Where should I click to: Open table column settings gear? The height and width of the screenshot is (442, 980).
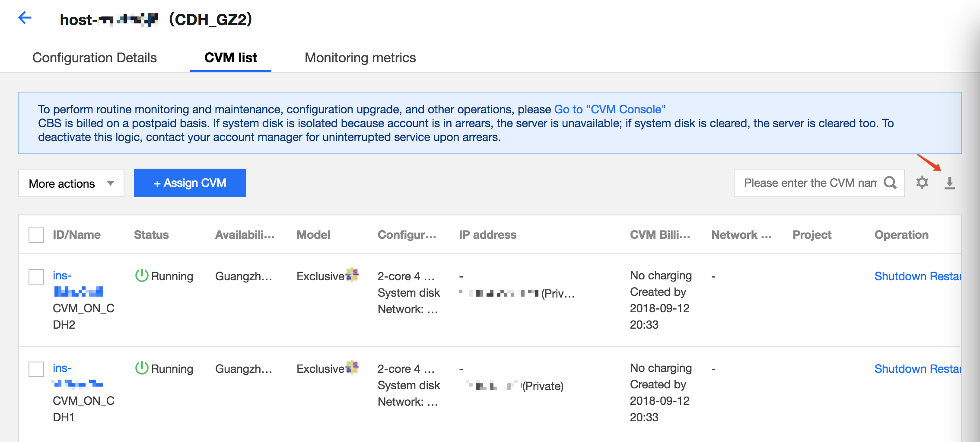(x=922, y=183)
